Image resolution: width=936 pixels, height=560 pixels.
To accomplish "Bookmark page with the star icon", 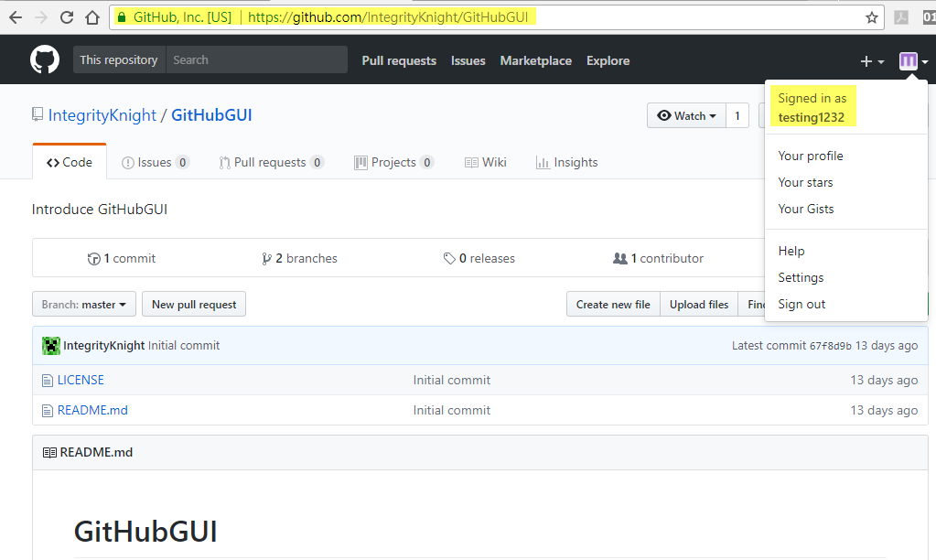I will pyautogui.click(x=872, y=17).
